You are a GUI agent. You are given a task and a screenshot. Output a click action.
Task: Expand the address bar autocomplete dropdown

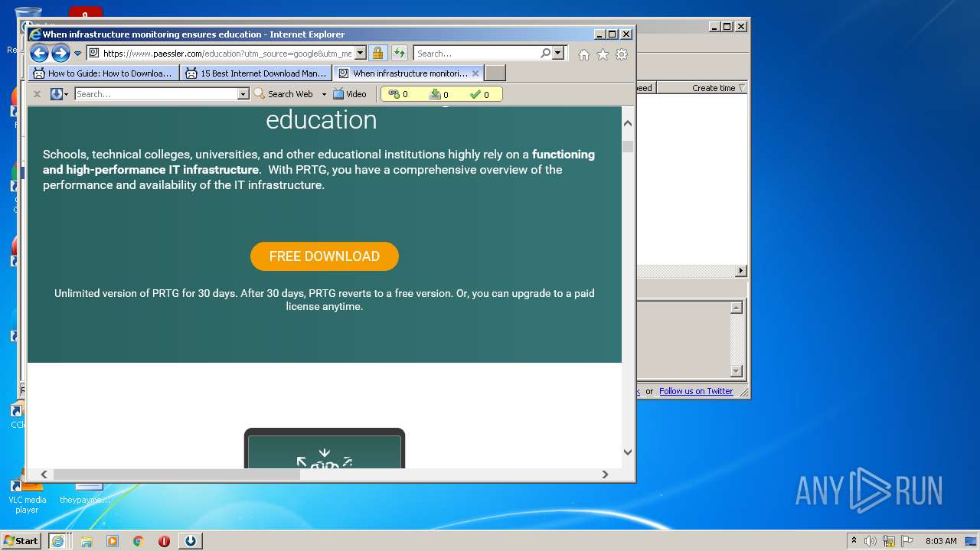tap(360, 54)
